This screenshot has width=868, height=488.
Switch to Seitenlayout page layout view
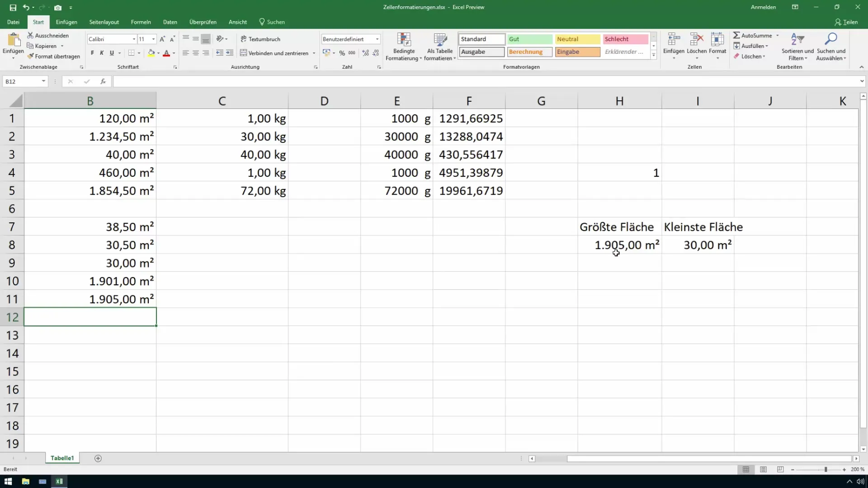[763, 469]
